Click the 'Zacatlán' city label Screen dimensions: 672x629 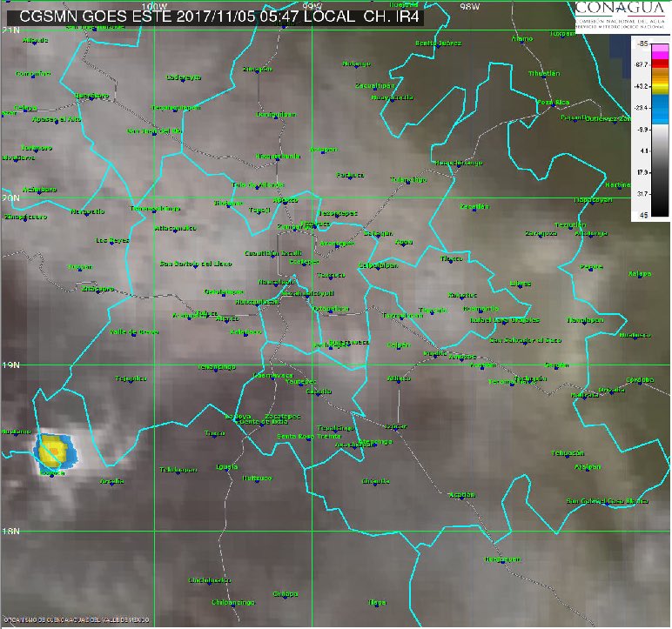[474, 207]
